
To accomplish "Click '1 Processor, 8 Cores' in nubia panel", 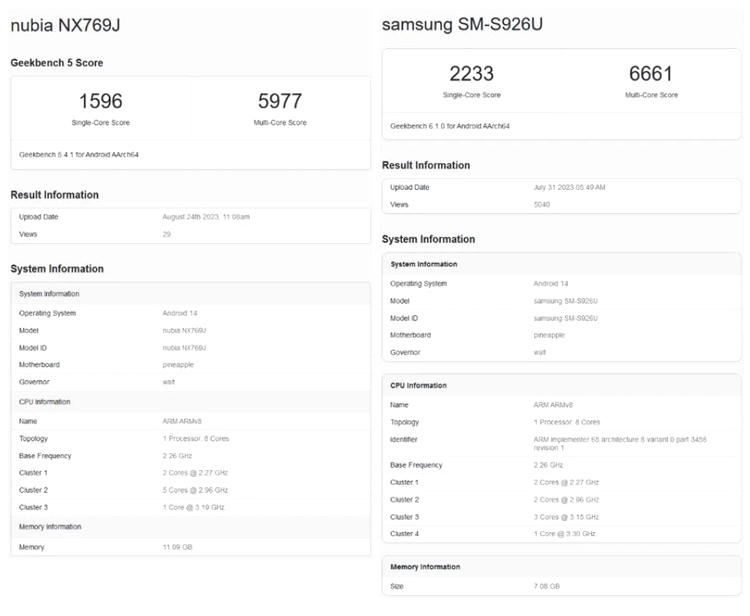I will 196,438.
